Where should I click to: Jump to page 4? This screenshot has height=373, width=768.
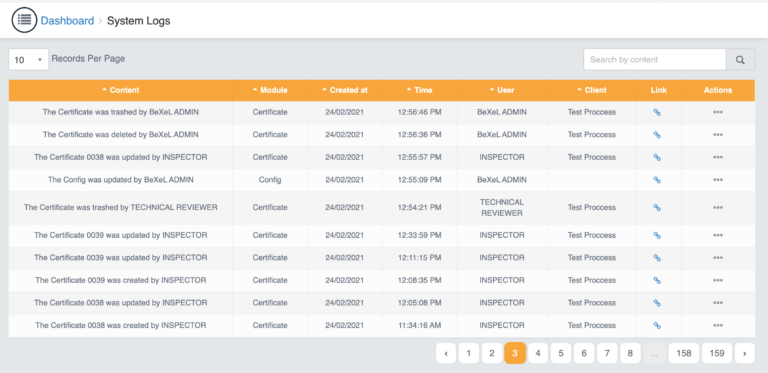click(x=538, y=353)
